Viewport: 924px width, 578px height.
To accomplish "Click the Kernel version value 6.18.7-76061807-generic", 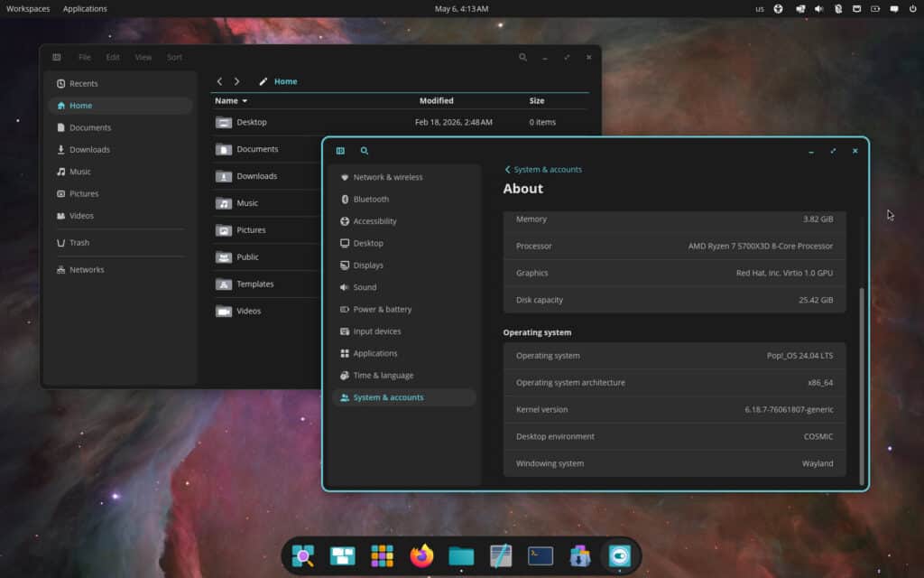I will (x=789, y=409).
